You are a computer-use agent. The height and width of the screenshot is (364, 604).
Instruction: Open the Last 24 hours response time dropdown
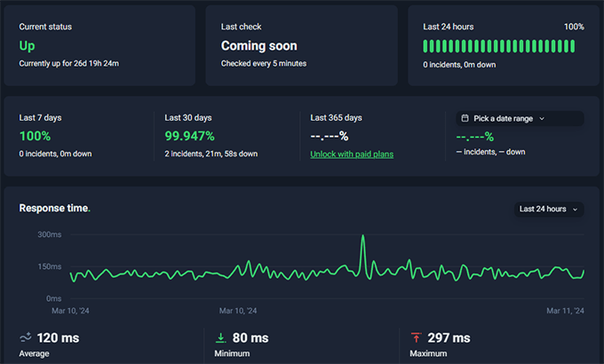point(549,210)
